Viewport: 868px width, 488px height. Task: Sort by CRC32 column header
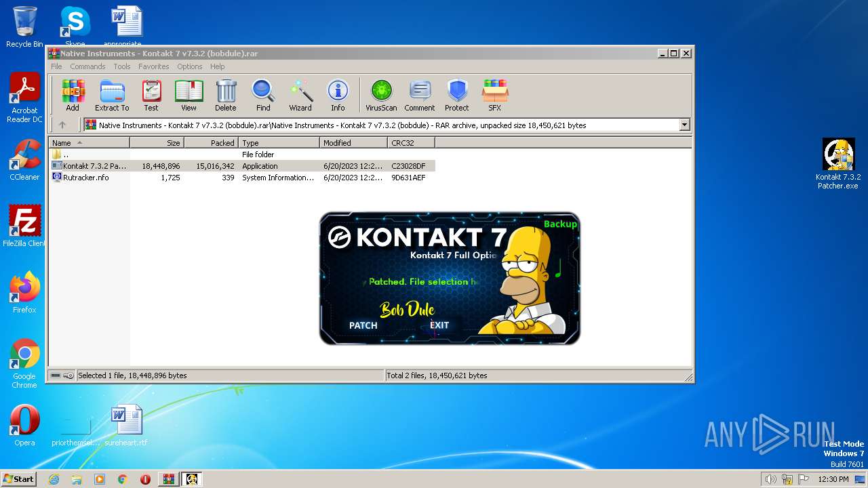click(411, 142)
